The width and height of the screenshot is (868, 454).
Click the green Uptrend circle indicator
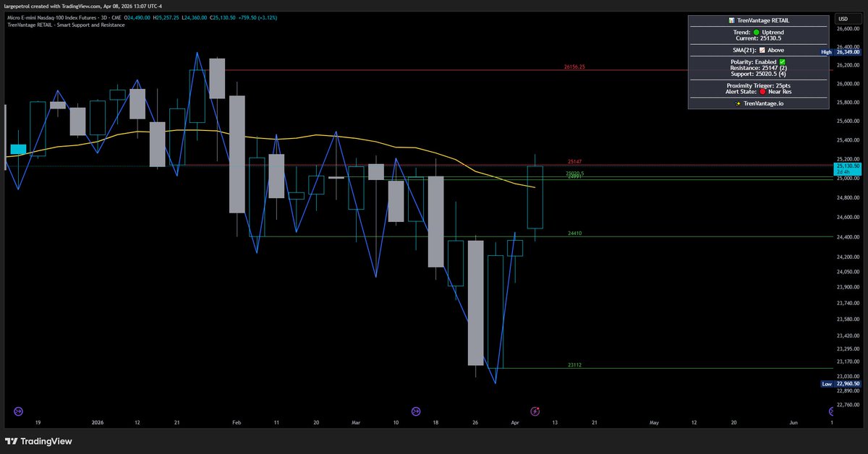[755, 33]
